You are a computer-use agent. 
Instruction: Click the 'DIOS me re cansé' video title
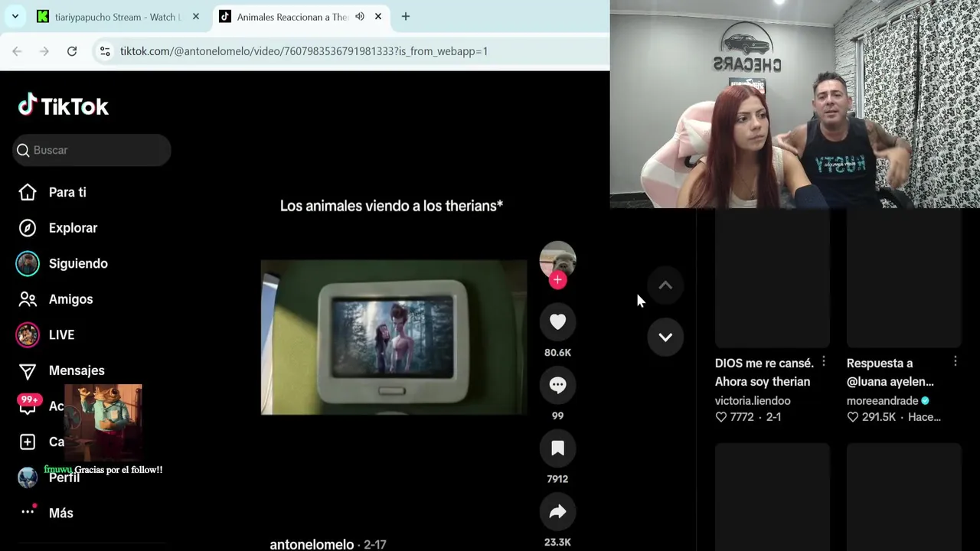[x=764, y=373]
